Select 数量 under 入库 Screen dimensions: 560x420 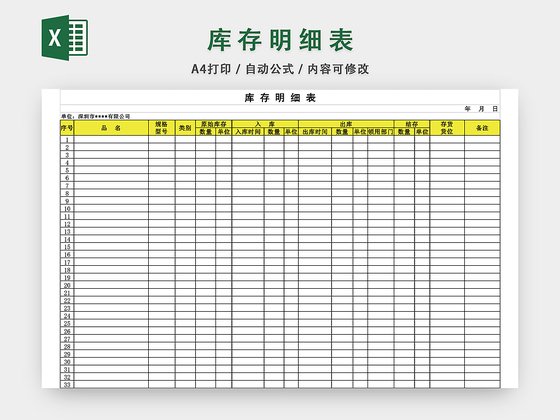274,132
